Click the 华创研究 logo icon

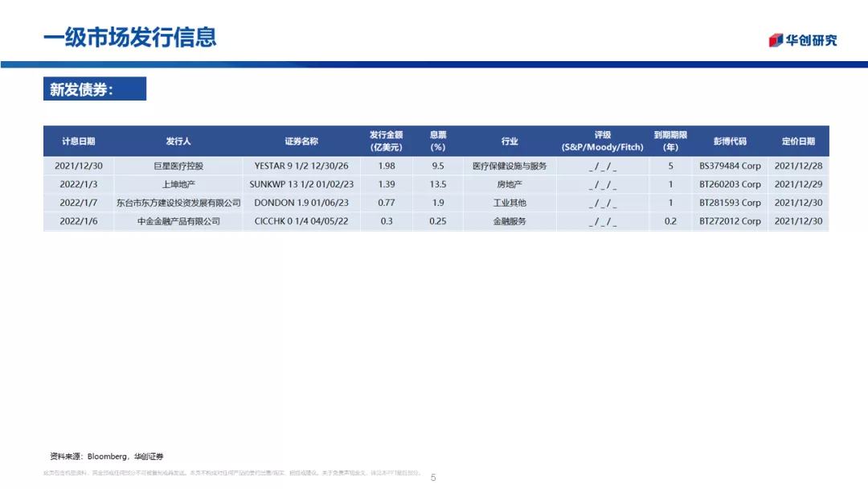[x=776, y=40]
